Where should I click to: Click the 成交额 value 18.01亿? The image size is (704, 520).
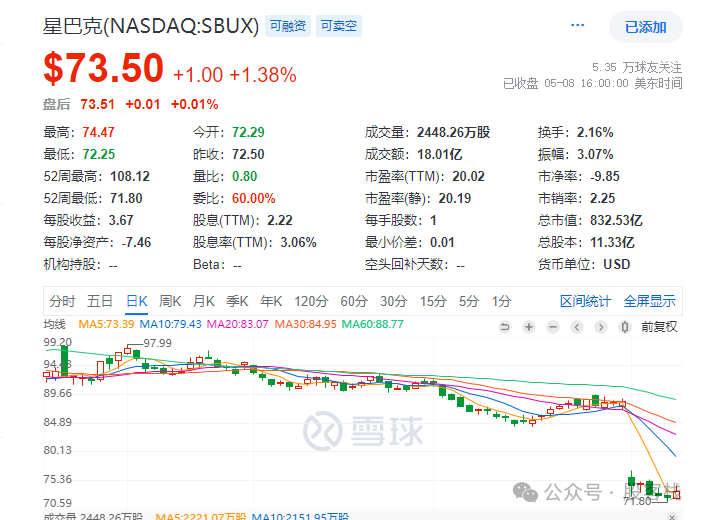[x=440, y=154]
